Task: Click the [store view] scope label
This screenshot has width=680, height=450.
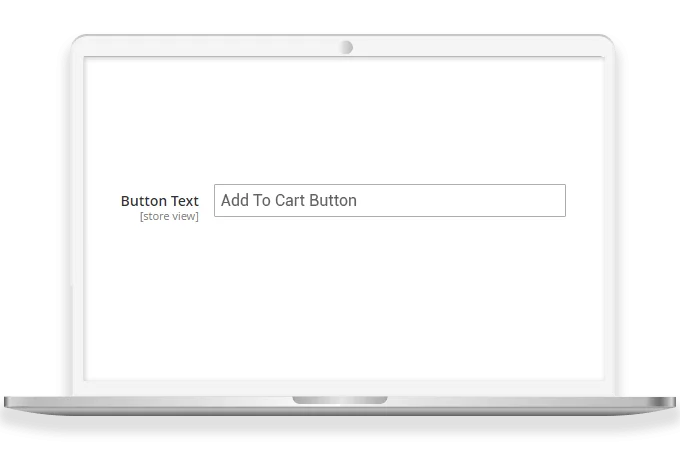Action: 169,216
